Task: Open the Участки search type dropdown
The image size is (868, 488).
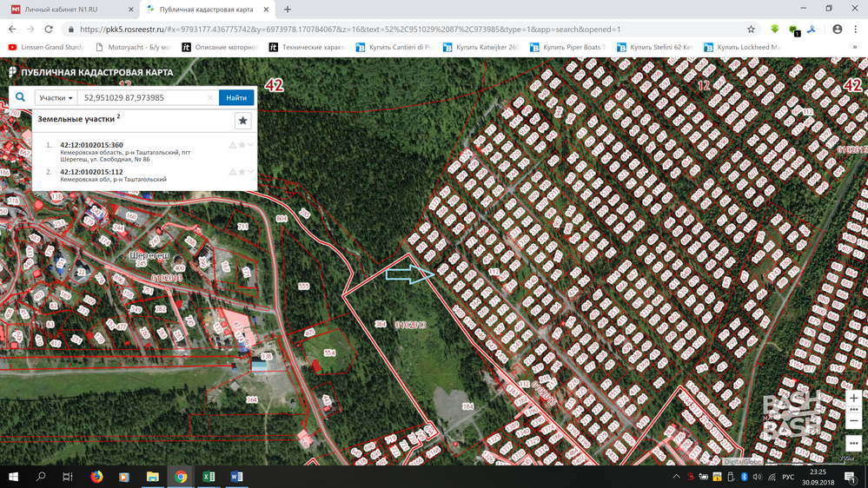Action: [56, 98]
